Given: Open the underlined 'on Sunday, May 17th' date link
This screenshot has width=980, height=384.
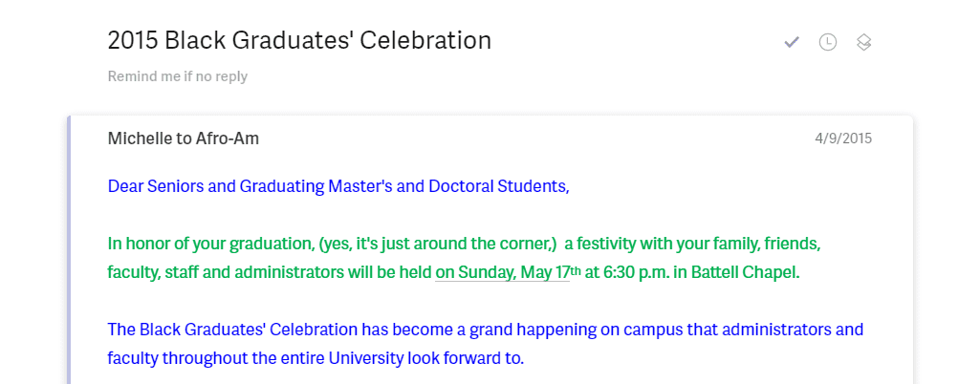Looking at the screenshot, I should [x=508, y=273].
